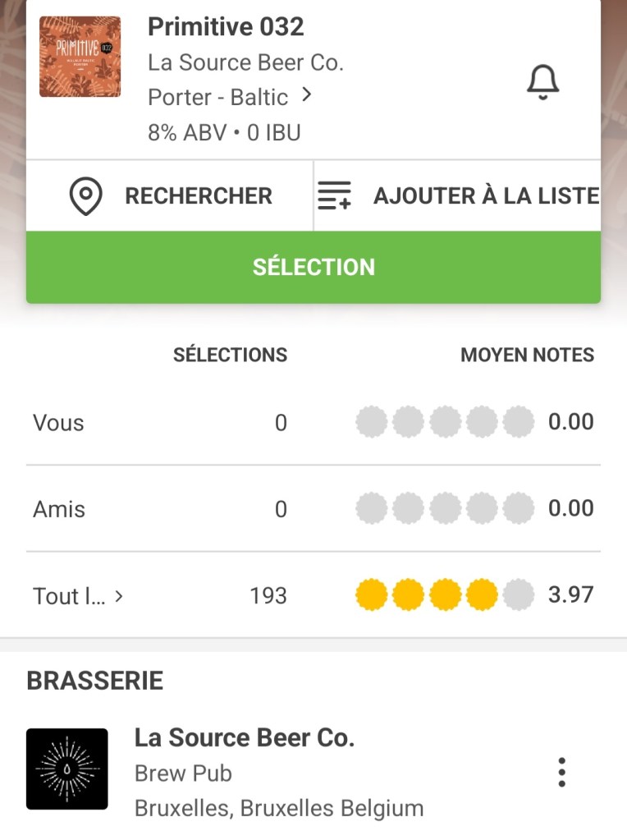Tap the grey rating circles in Vous row

pos(444,423)
